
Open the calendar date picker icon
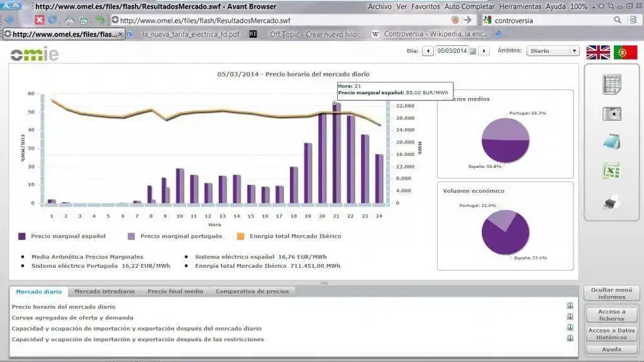(472, 51)
